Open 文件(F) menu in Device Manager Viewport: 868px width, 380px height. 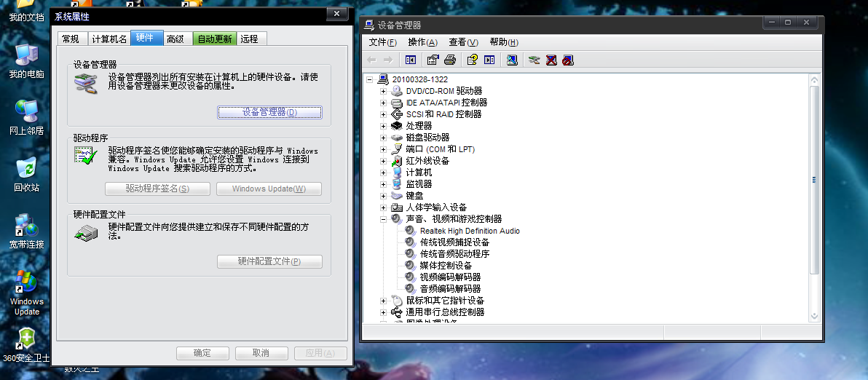pyautogui.click(x=383, y=43)
